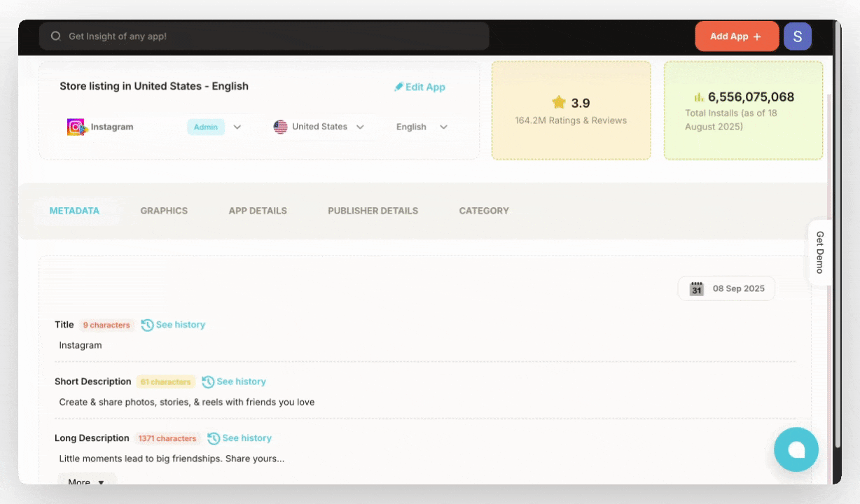The width and height of the screenshot is (860, 504).
Task: Switch to the GRAPHICS tab
Action: coord(164,211)
